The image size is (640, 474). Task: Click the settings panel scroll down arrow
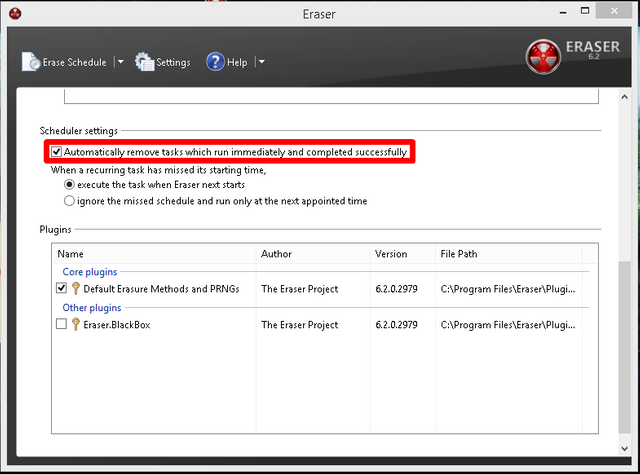click(x=624, y=448)
